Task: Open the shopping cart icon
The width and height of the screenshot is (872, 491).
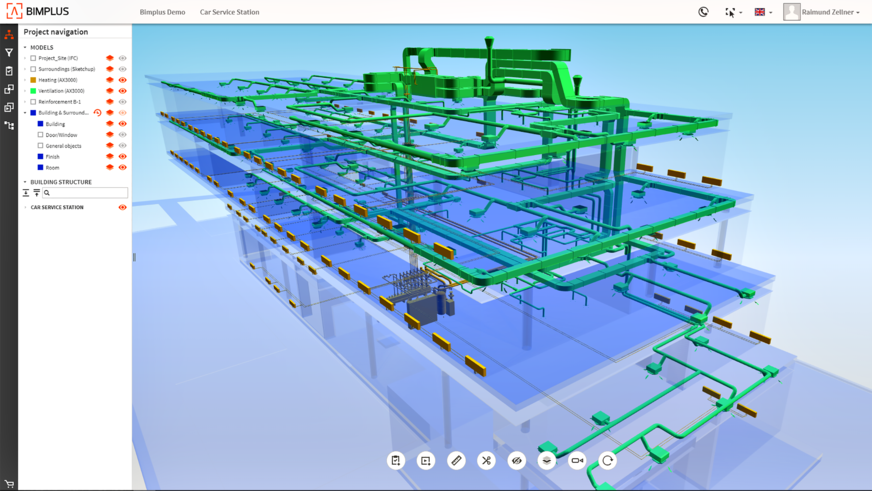Action: click(x=9, y=484)
